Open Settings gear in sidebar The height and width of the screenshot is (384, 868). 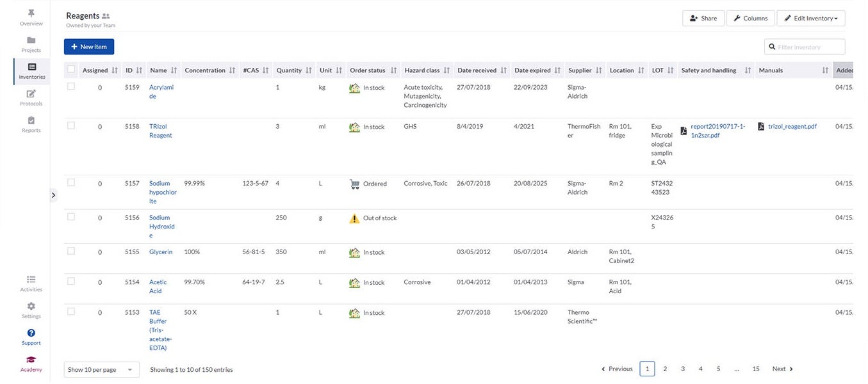click(31, 307)
